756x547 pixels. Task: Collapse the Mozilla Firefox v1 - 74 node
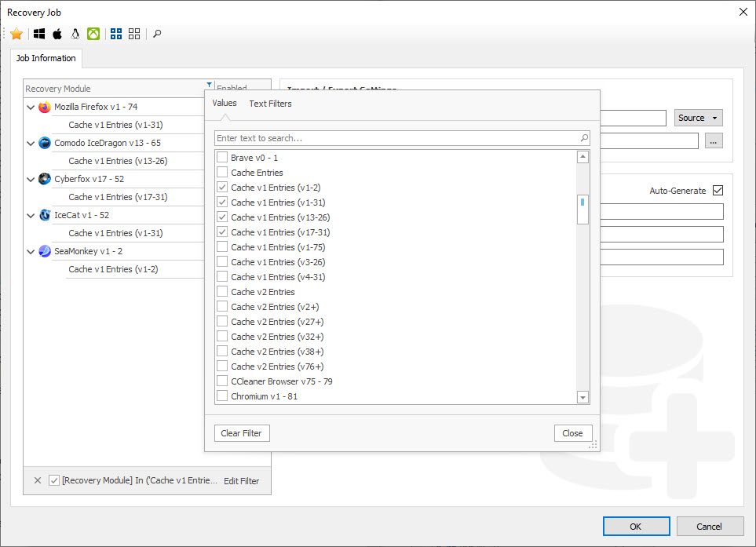(x=31, y=107)
